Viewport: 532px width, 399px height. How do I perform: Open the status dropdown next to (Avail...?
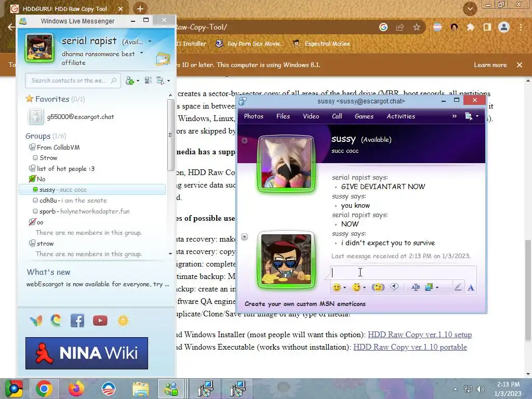pyautogui.click(x=150, y=42)
